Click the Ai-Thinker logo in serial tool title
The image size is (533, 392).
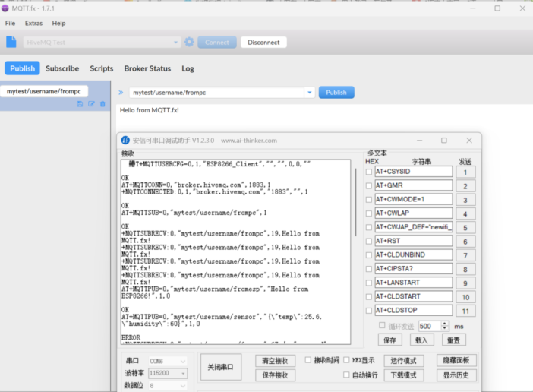pyautogui.click(x=125, y=140)
